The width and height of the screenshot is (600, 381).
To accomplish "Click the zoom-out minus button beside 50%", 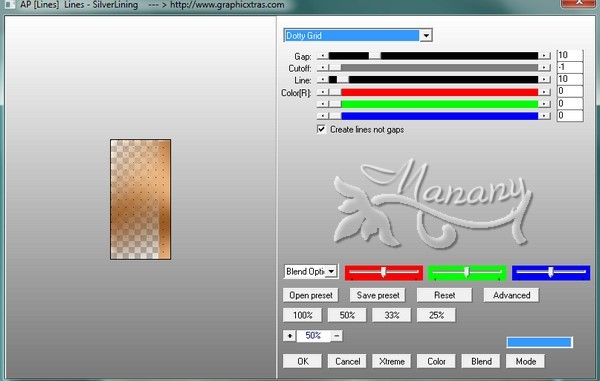I will [x=337, y=336].
